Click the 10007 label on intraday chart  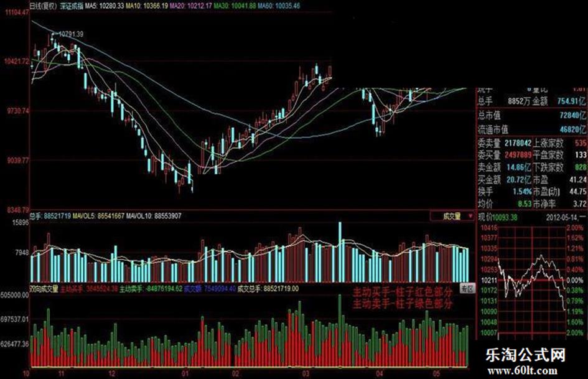click(488, 333)
